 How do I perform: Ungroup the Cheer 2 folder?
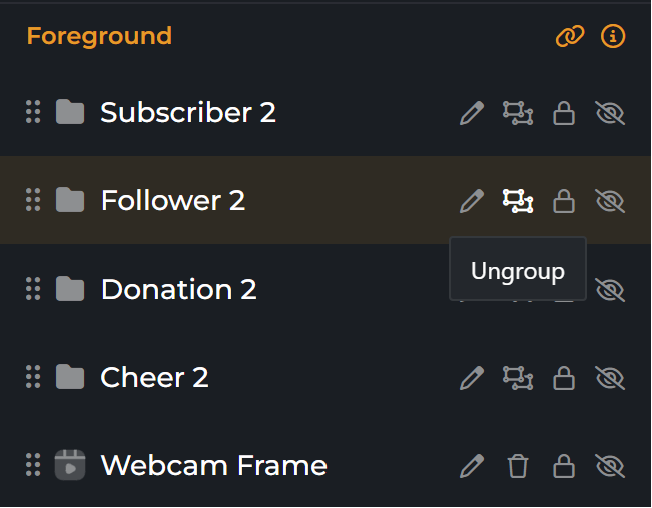(x=517, y=377)
